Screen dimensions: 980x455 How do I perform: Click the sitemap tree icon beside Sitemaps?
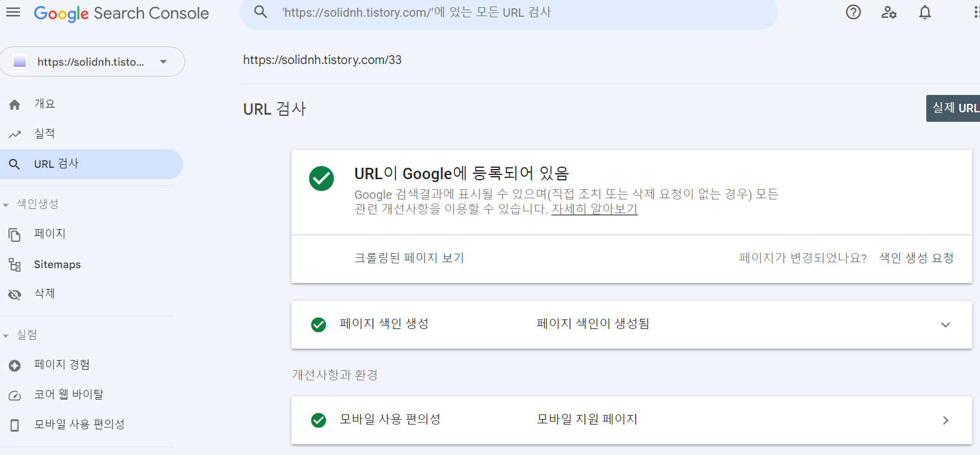point(15,265)
